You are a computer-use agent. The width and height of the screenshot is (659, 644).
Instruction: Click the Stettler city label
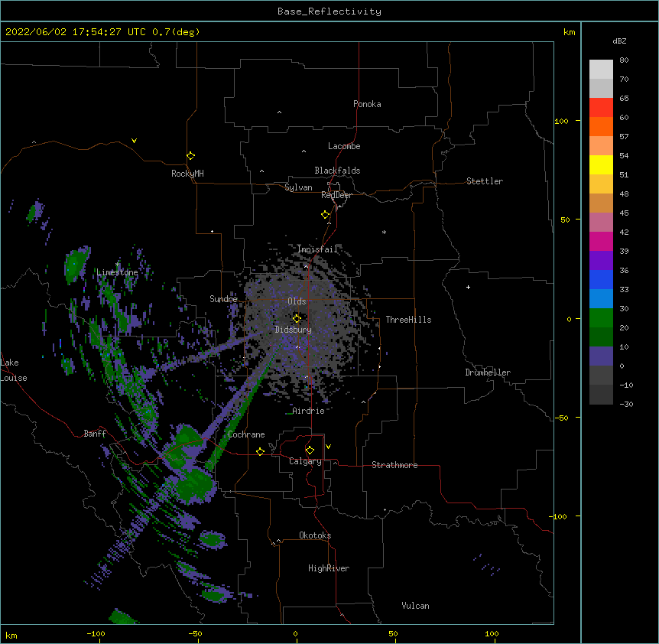click(485, 181)
